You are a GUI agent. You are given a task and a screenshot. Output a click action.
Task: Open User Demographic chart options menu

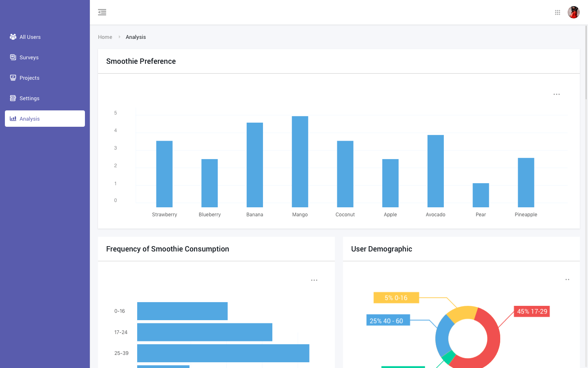pos(567,280)
